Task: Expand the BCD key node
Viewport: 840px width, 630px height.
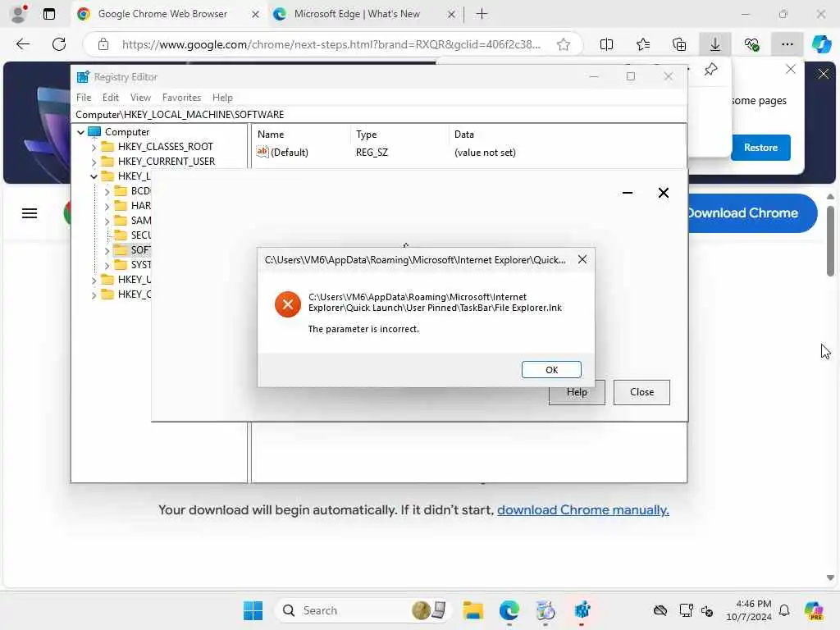Action: 107,191
